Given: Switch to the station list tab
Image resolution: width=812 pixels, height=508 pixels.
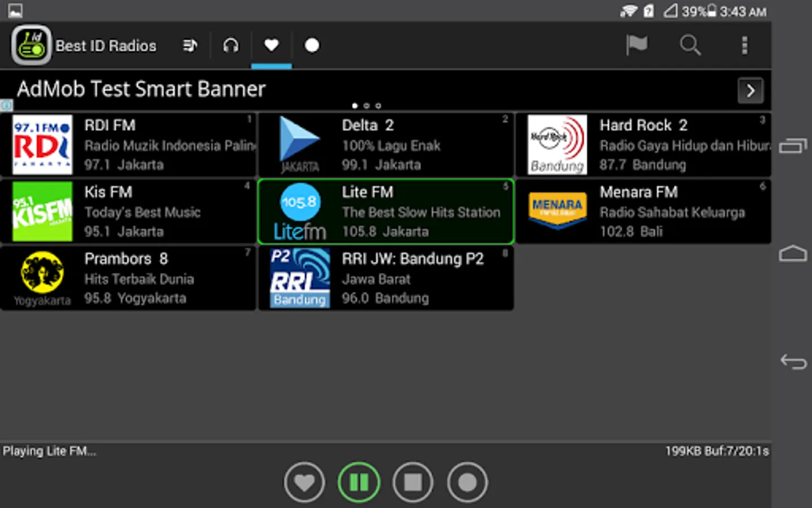Looking at the screenshot, I should coord(190,45).
